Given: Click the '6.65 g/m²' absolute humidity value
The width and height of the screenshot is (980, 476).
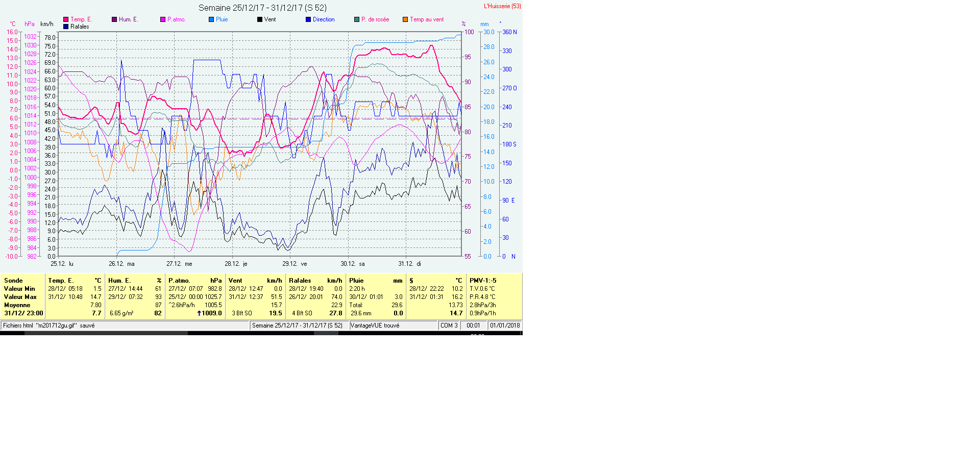Looking at the screenshot, I should (121, 313).
